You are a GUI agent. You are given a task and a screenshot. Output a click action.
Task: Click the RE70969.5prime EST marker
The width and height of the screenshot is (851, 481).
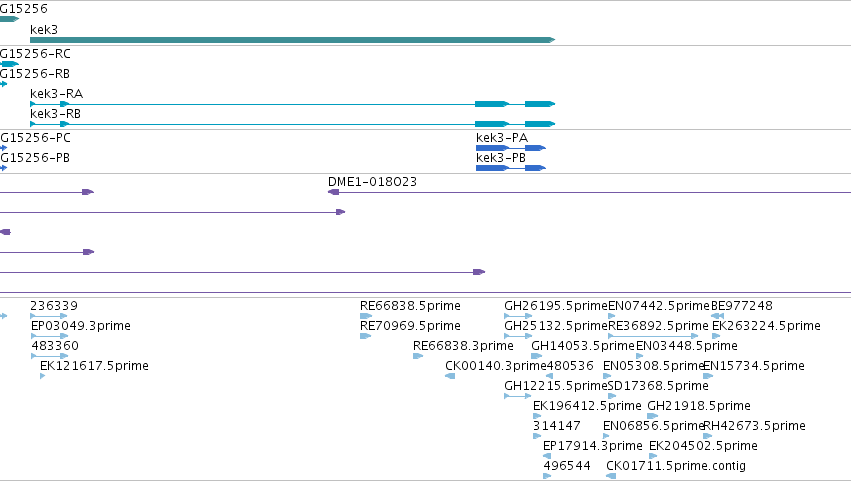(x=365, y=336)
